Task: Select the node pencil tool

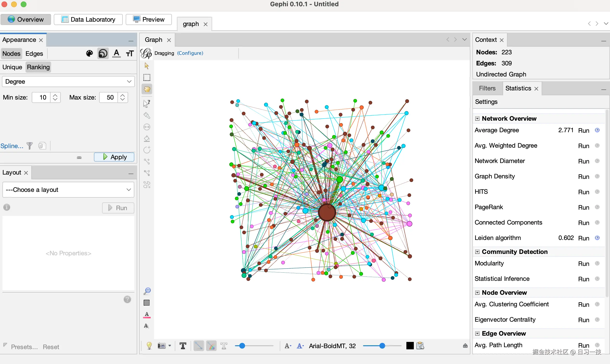Action: pos(147,150)
